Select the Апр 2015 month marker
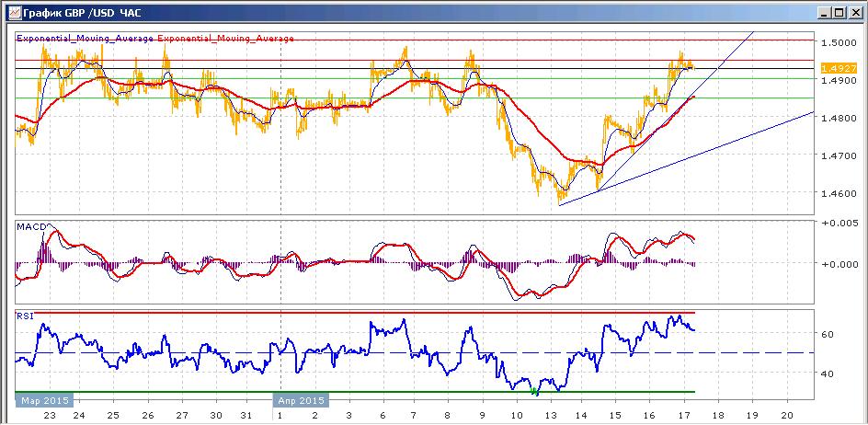868x425 pixels. tap(302, 400)
